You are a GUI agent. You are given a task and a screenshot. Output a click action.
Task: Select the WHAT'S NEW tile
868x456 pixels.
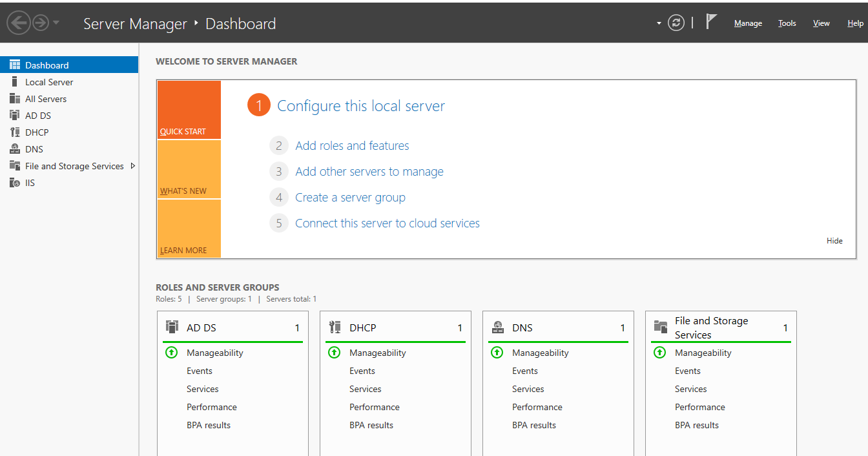click(x=189, y=169)
